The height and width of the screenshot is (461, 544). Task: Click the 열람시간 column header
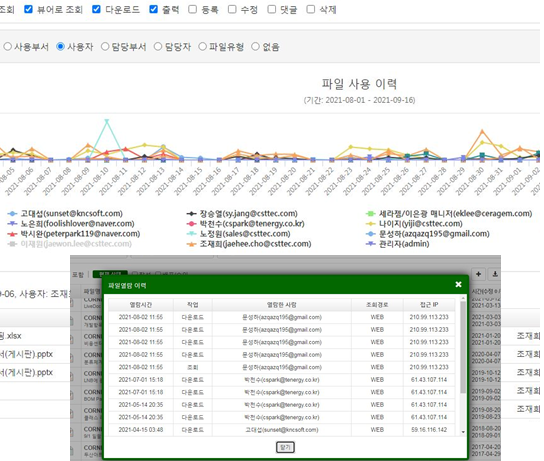click(141, 305)
